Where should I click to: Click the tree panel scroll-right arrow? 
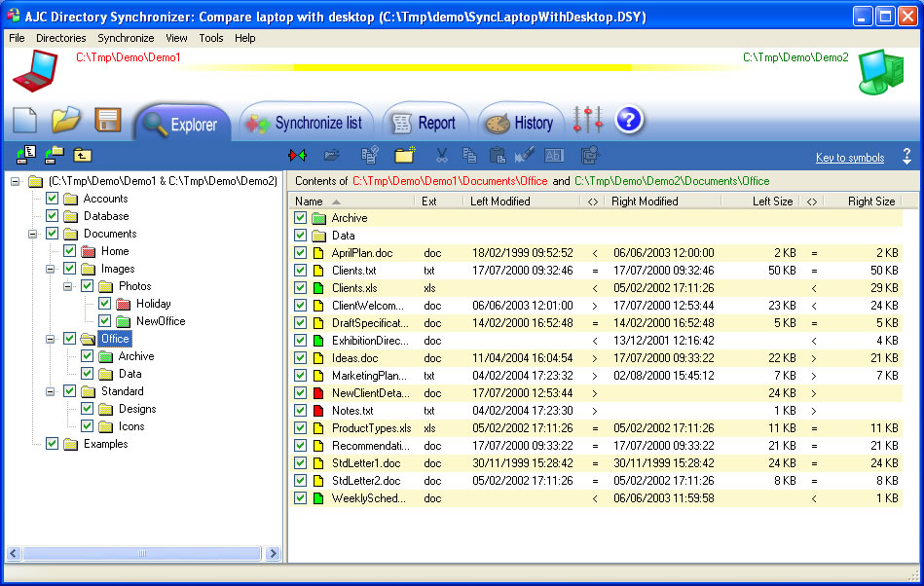273,554
